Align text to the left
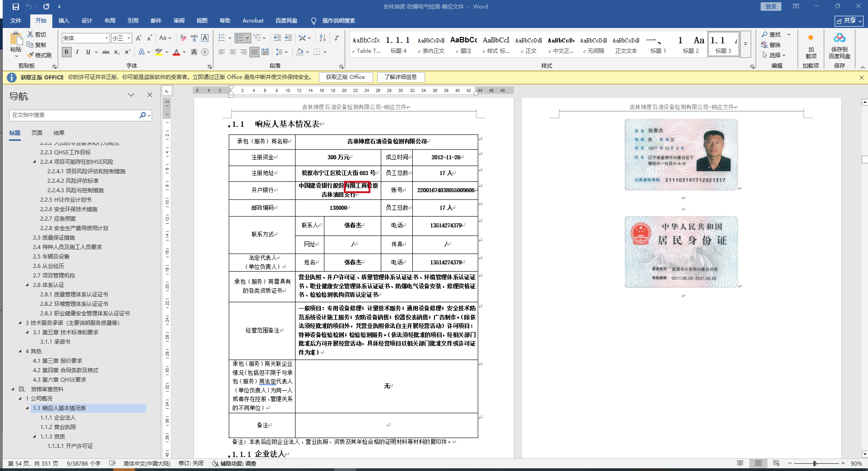The width and height of the screenshot is (868, 471). coord(222,52)
